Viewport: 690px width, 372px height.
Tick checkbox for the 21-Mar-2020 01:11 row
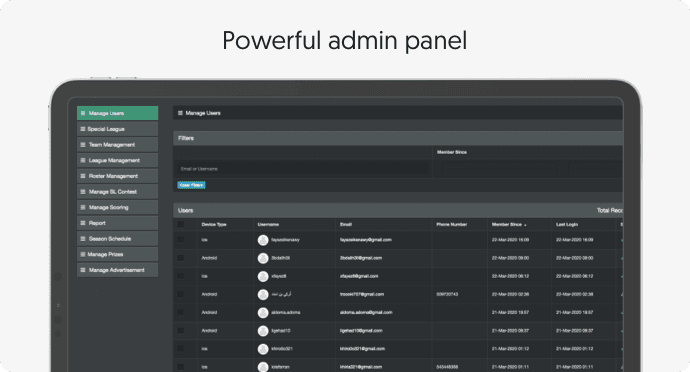tap(180, 367)
